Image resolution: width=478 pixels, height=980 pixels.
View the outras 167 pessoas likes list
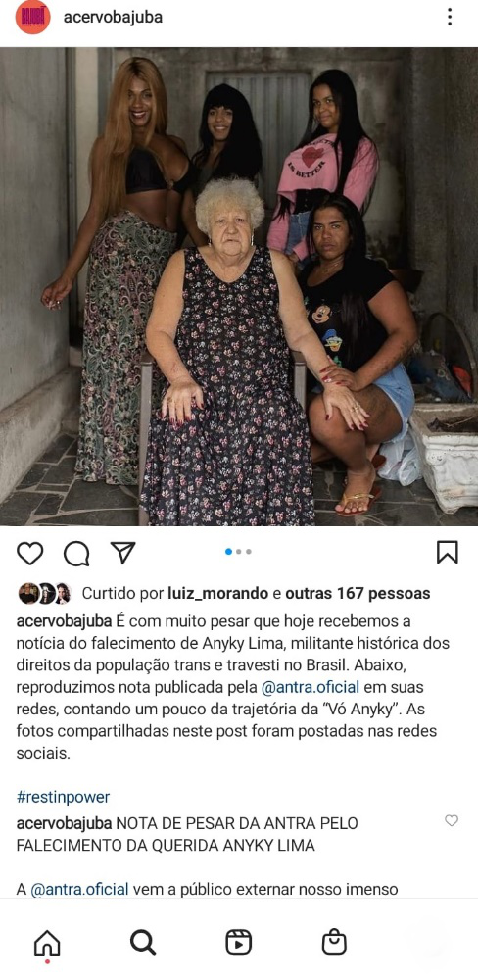[x=358, y=593]
